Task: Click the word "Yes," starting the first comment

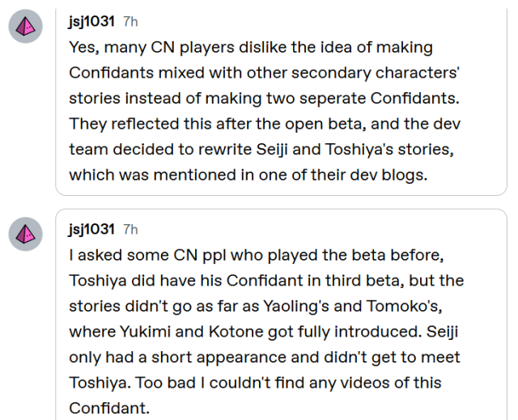Action: point(84,48)
